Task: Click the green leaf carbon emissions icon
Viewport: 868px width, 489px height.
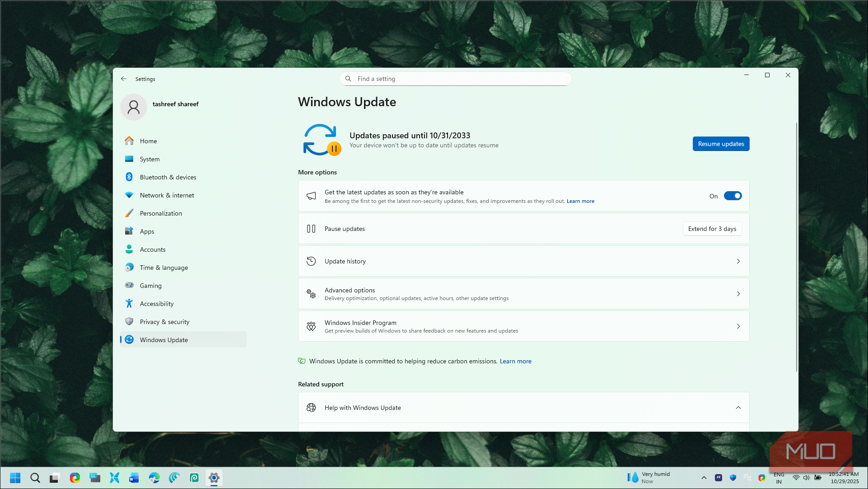Action: point(302,361)
